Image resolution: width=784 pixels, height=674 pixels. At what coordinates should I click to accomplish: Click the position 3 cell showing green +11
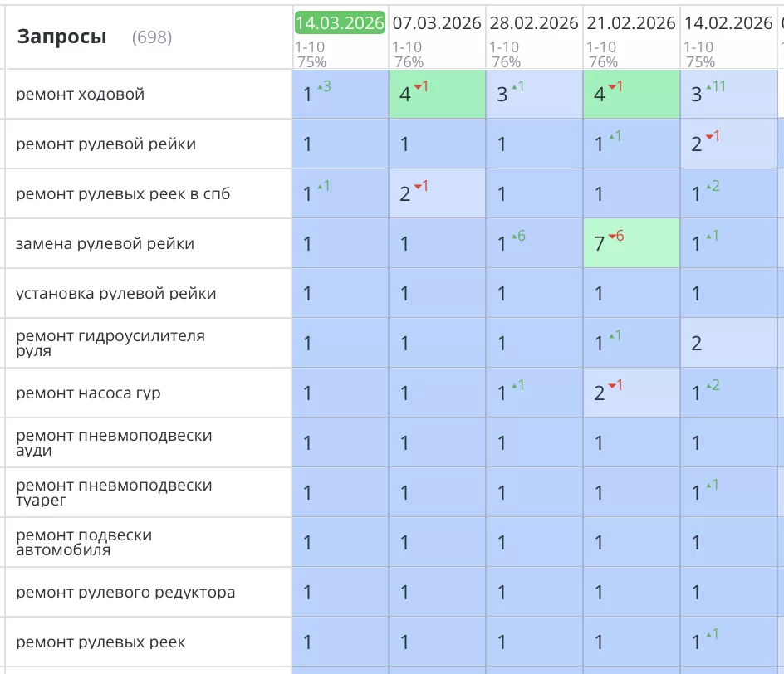728,95
